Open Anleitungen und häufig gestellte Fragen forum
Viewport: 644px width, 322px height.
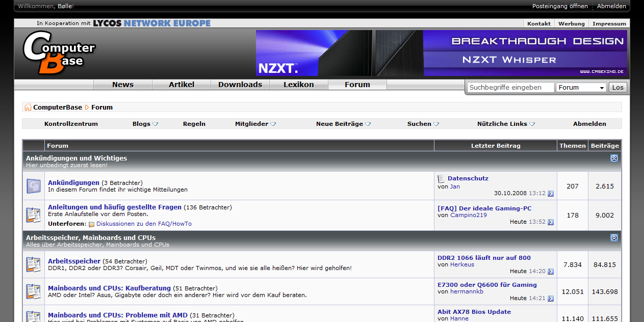[x=115, y=207]
